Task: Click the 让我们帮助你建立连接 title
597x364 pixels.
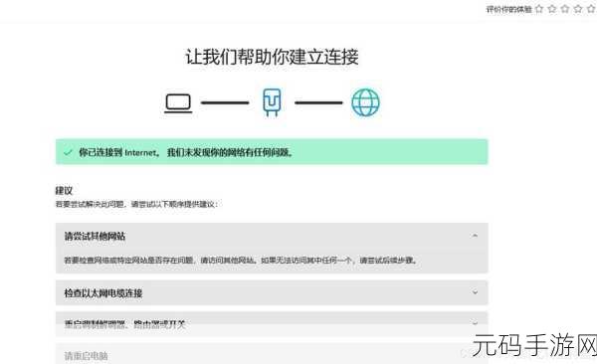Action: click(272, 57)
